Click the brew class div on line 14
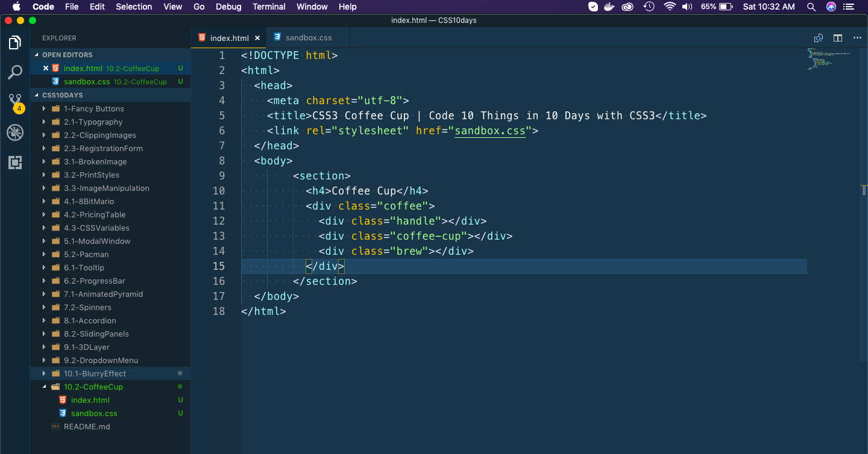The width and height of the screenshot is (868, 454). [396, 251]
